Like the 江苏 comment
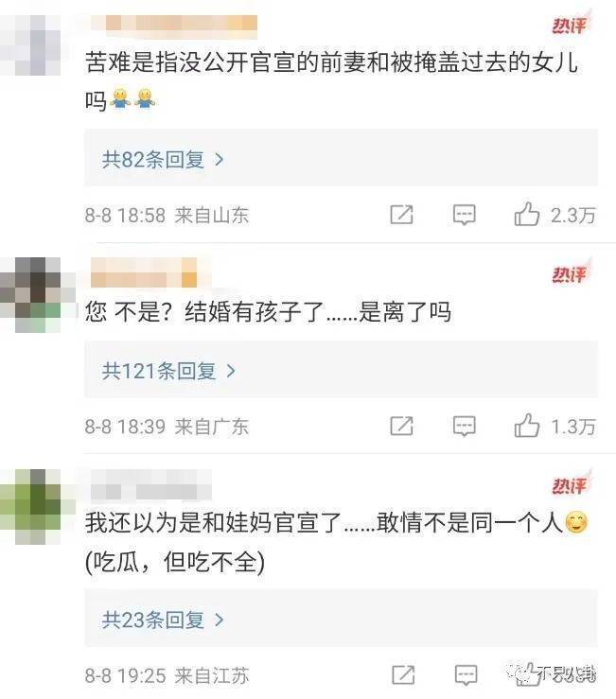The image size is (616, 699). (x=528, y=674)
